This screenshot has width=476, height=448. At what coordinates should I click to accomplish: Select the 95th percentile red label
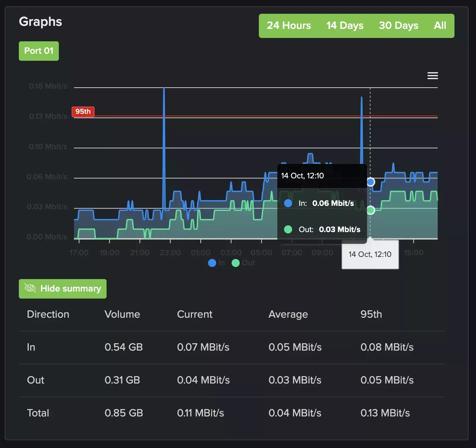point(83,111)
